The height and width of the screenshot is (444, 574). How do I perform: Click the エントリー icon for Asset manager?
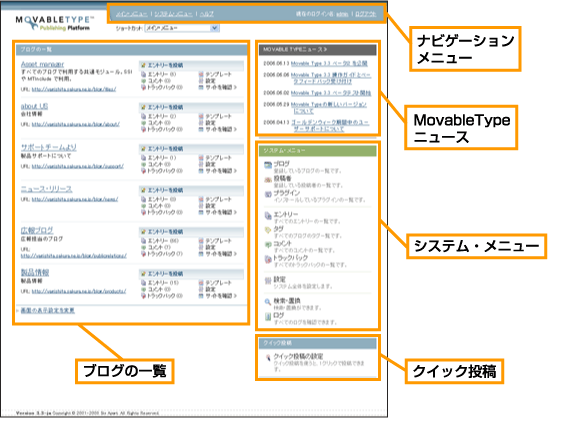[x=144, y=74]
